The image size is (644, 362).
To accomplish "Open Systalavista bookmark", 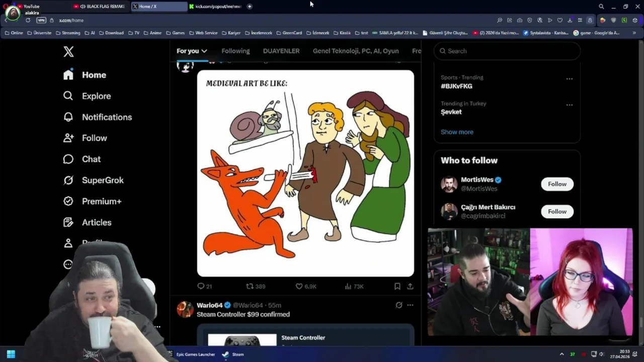I will point(546,33).
